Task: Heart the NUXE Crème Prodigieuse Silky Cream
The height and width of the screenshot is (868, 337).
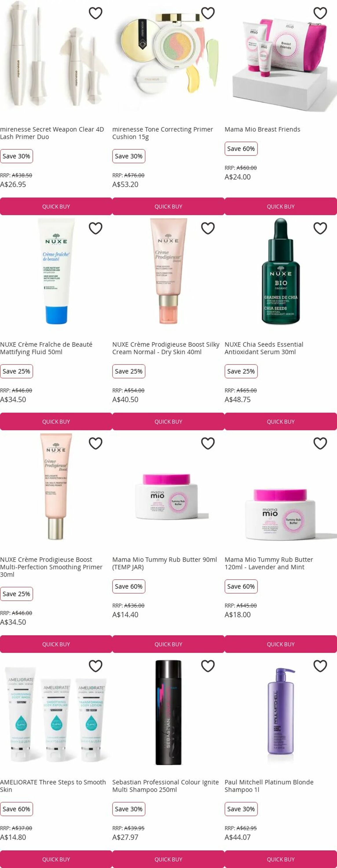Action: coord(208,228)
